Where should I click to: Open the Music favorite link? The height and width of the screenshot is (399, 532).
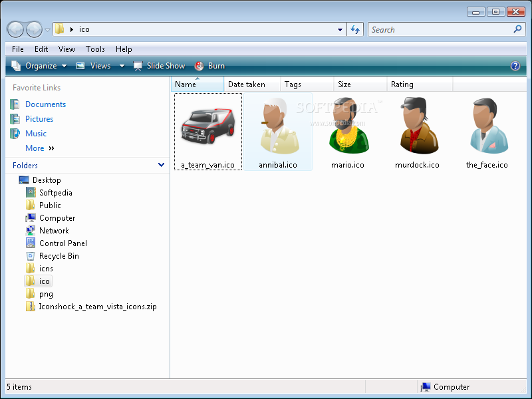click(x=36, y=134)
